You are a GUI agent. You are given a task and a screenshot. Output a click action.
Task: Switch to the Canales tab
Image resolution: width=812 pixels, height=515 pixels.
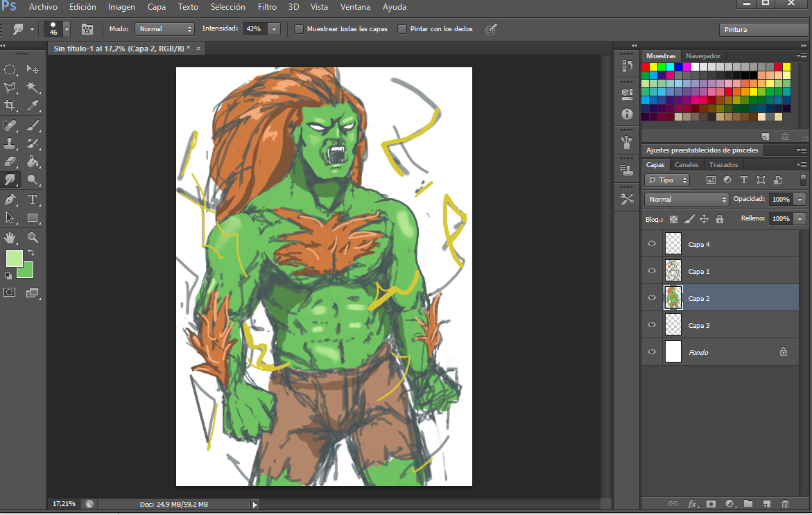coord(686,164)
